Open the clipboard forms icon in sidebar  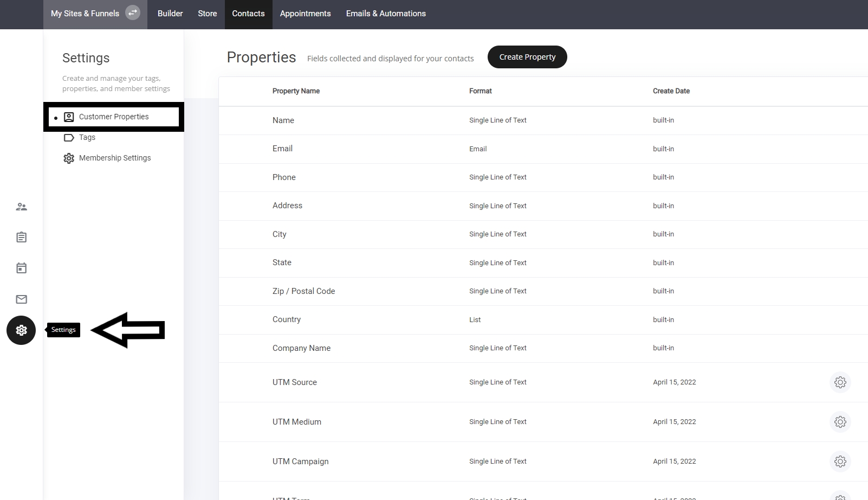point(21,237)
